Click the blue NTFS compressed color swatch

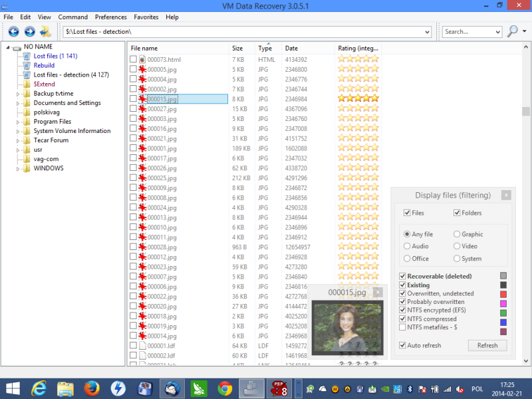[x=503, y=322]
